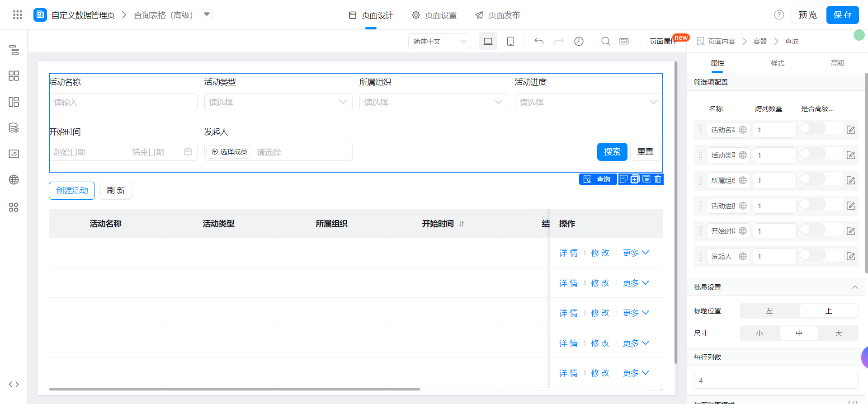The image size is (868, 404).
Task: Delete the selected query component
Action: coord(658,179)
